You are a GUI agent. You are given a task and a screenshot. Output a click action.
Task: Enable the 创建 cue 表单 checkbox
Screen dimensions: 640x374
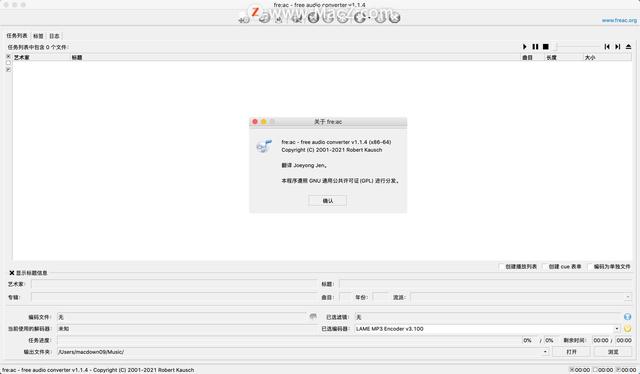click(x=545, y=267)
